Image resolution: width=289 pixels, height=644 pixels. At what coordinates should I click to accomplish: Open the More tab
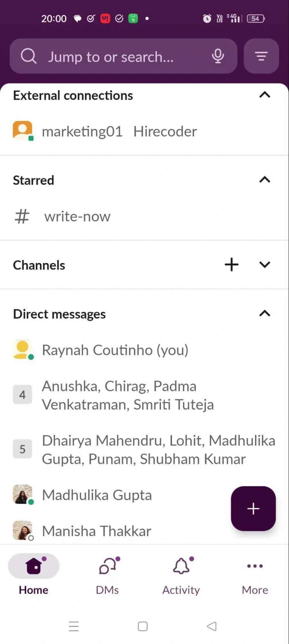point(255,575)
